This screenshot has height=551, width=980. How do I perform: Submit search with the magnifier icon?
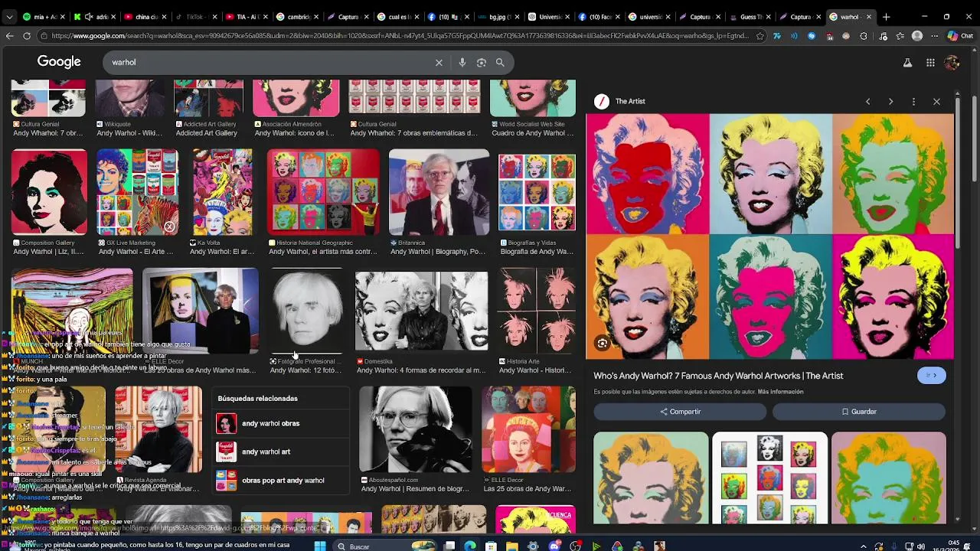pyautogui.click(x=500, y=63)
